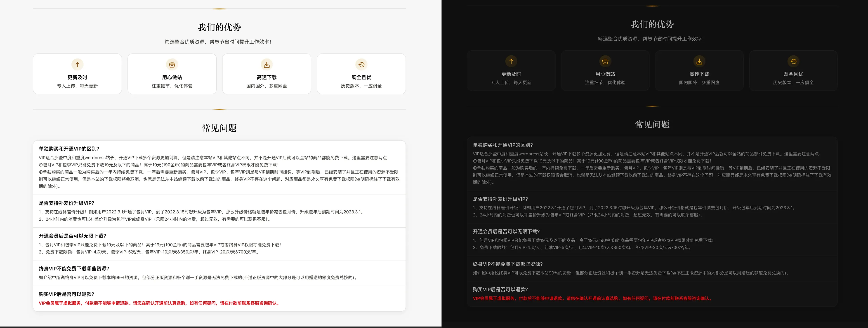Select the 更新及时 title in the light panel
The height and width of the screenshot is (328, 868).
(x=77, y=77)
